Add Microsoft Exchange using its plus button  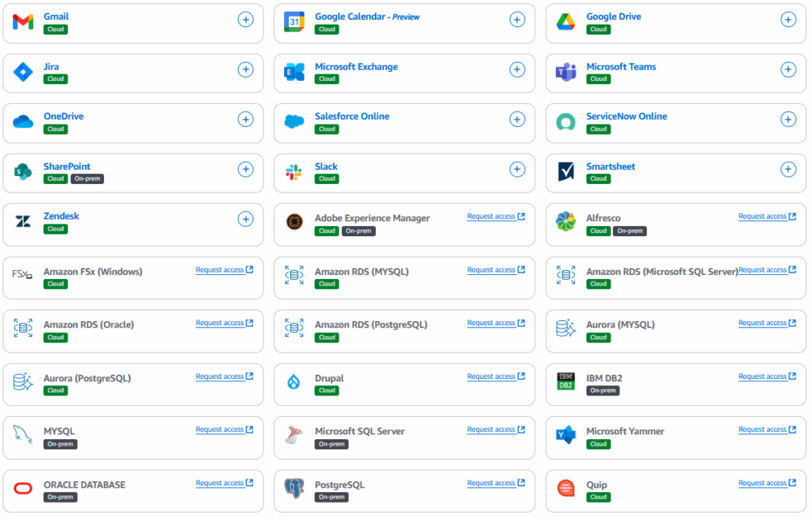(x=517, y=70)
